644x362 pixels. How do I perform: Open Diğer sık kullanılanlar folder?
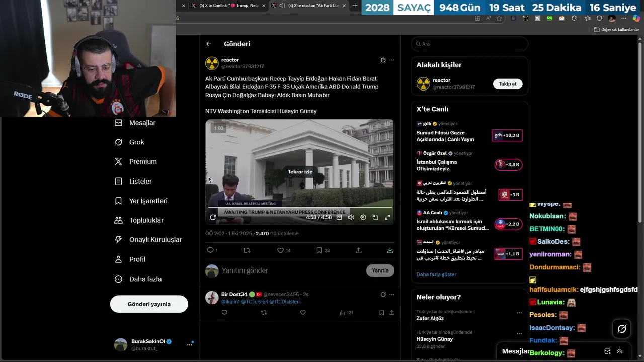(616, 30)
